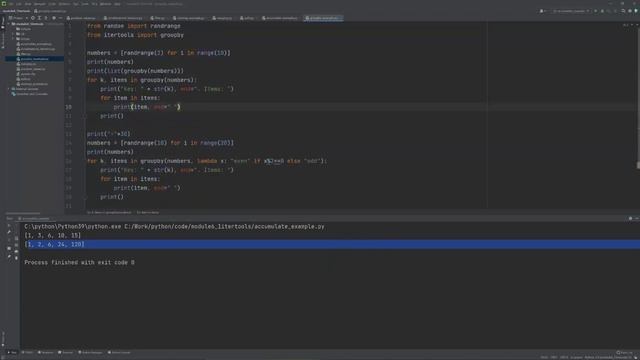The height and width of the screenshot is (360, 640).
Task: Open IDE settings gear icon in top toolbar
Action: coord(630,11)
